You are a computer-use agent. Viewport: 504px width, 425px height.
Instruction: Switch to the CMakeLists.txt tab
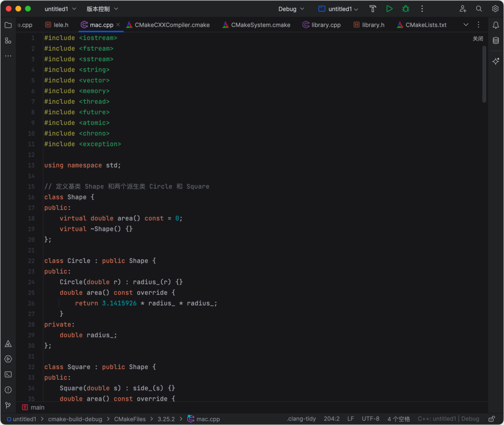coord(422,25)
